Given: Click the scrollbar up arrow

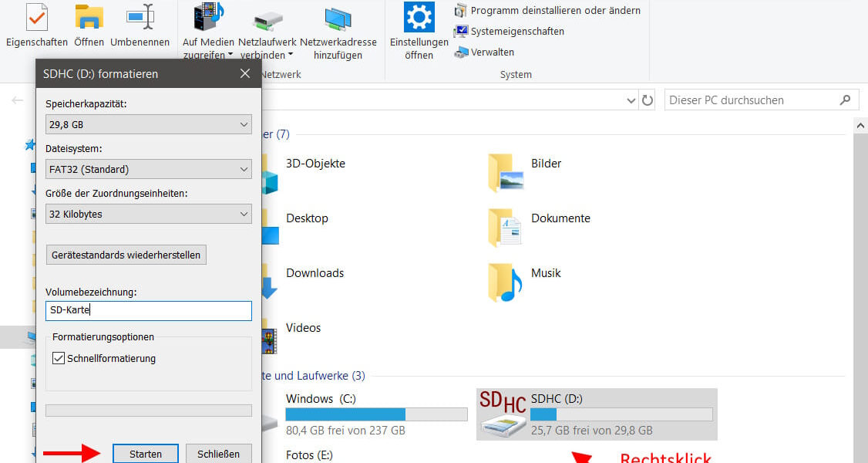Looking at the screenshot, I should tap(861, 126).
